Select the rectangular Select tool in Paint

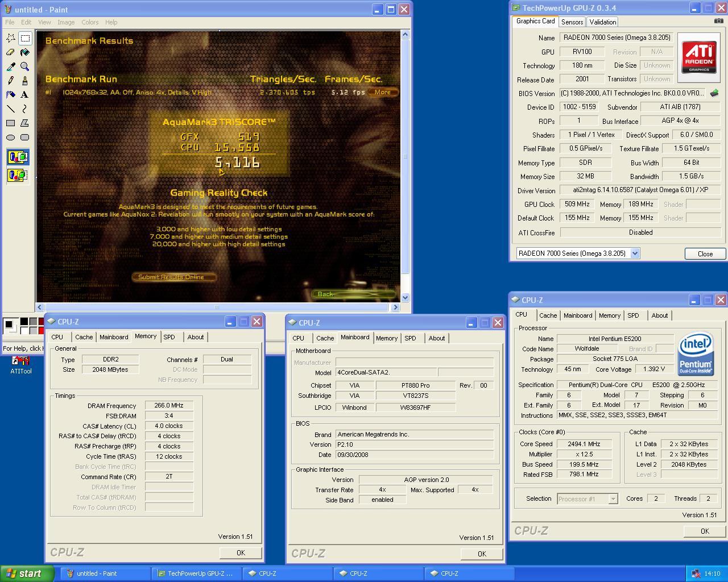coord(25,38)
